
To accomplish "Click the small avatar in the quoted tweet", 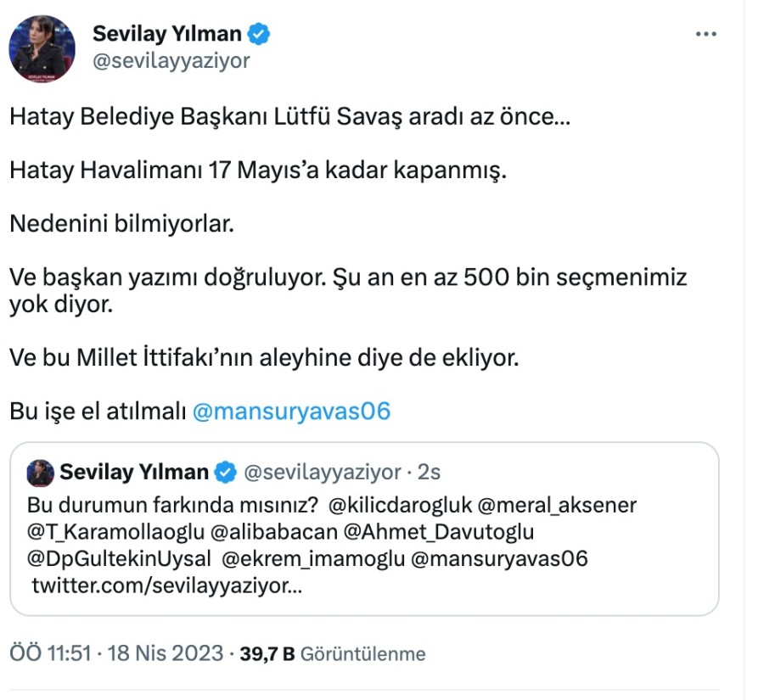I will 41,472.
